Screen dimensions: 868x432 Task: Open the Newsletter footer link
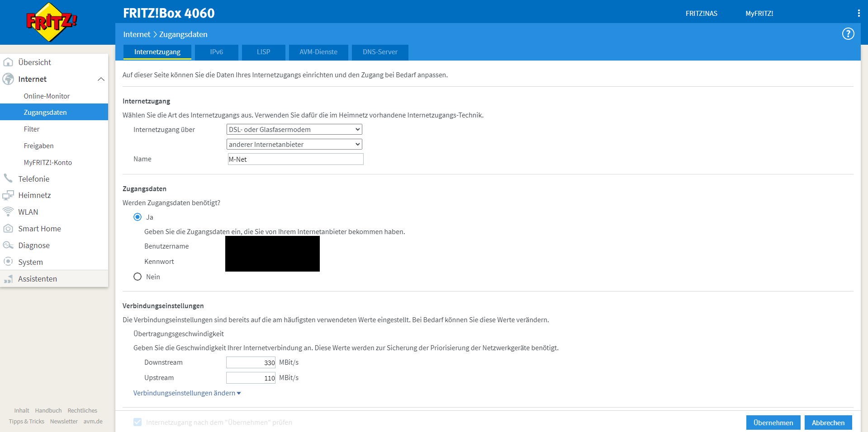pyautogui.click(x=64, y=421)
